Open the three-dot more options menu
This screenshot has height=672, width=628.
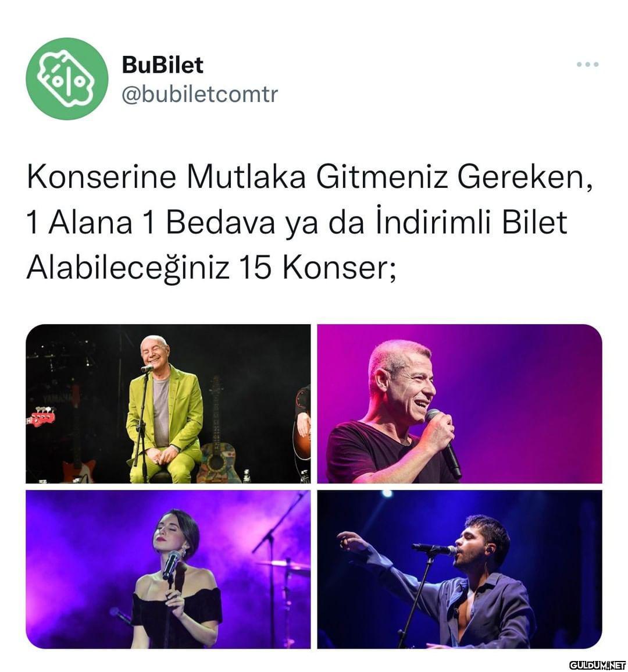[x=587, y=65]
